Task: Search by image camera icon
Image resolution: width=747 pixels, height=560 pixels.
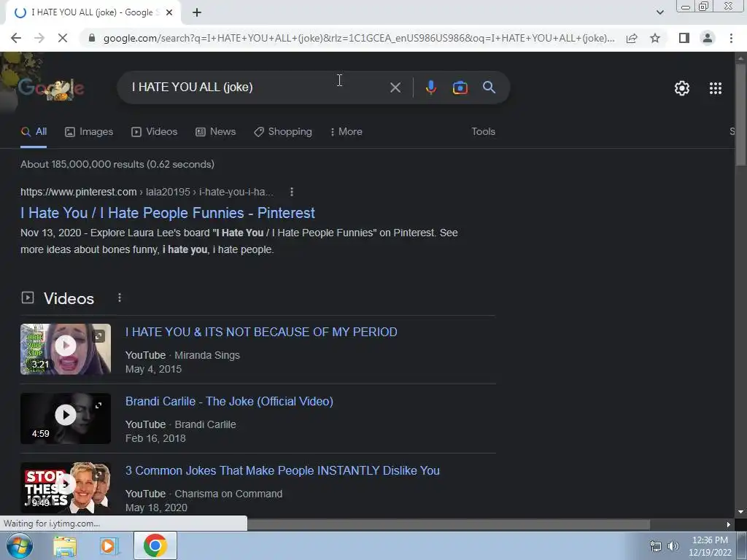Action: pos(460,87)
